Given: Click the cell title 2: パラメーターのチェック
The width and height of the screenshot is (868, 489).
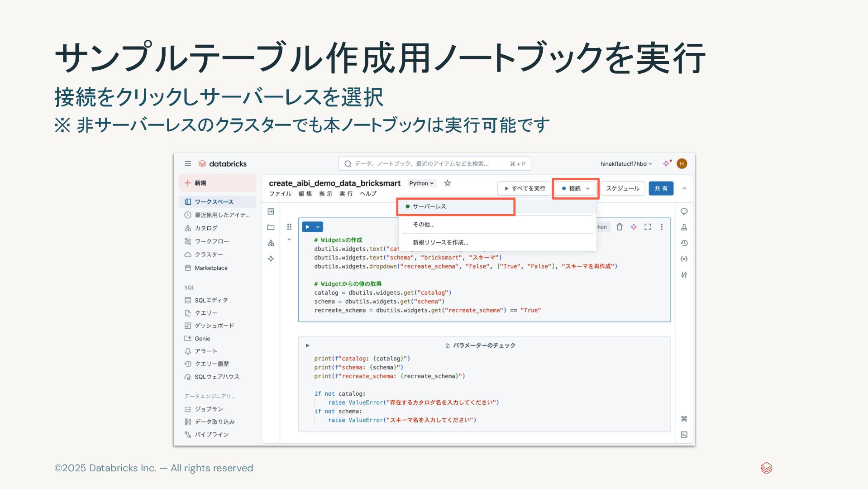Looking at the screenshot, I should 480,345.
